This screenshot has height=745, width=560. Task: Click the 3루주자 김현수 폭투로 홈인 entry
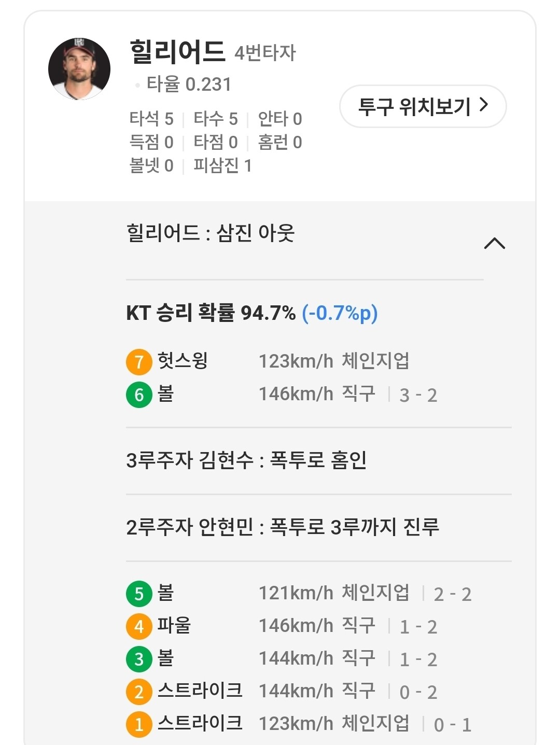tap(246, 460)
